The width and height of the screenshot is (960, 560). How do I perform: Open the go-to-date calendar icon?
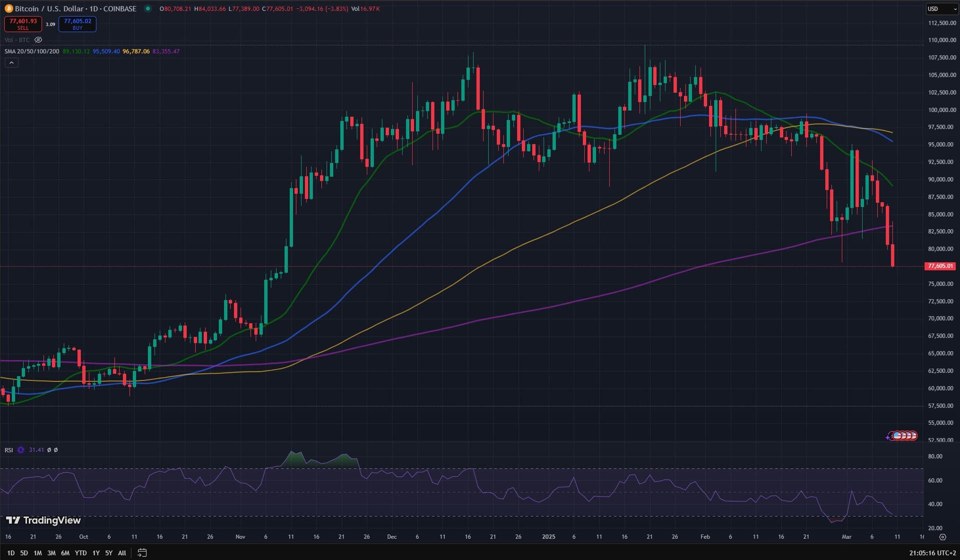click(x=142, y=552)
